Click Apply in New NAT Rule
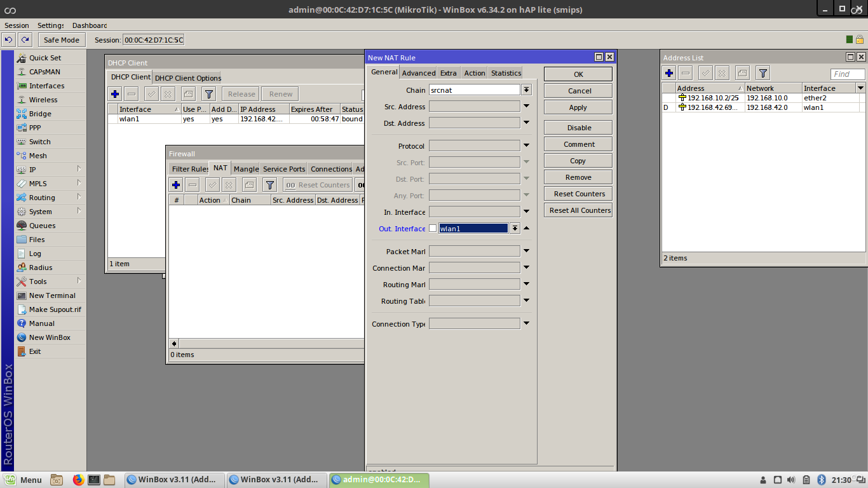 578,107
